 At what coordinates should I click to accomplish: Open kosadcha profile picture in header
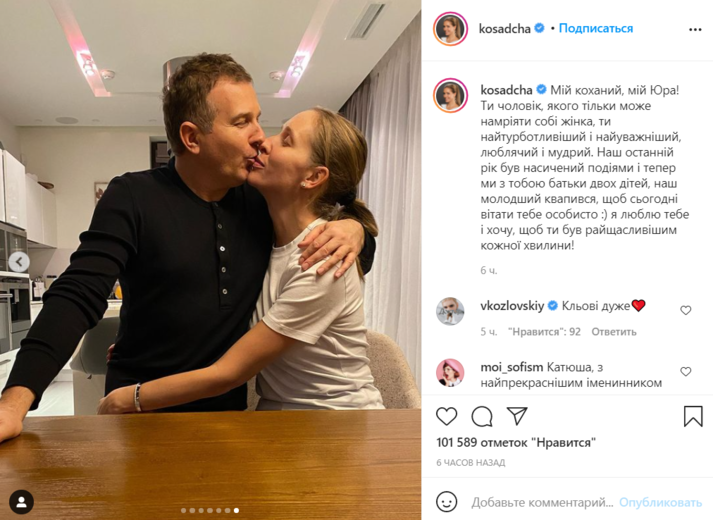[450, 29]
